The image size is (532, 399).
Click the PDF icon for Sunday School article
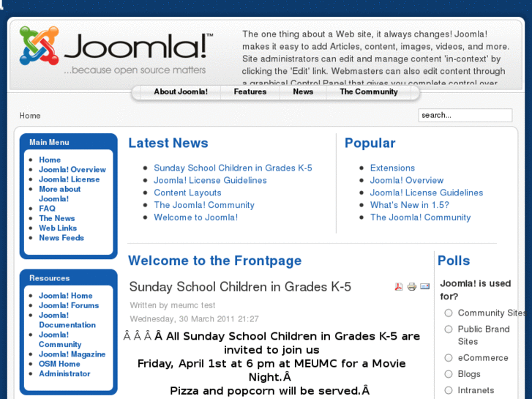398,286
